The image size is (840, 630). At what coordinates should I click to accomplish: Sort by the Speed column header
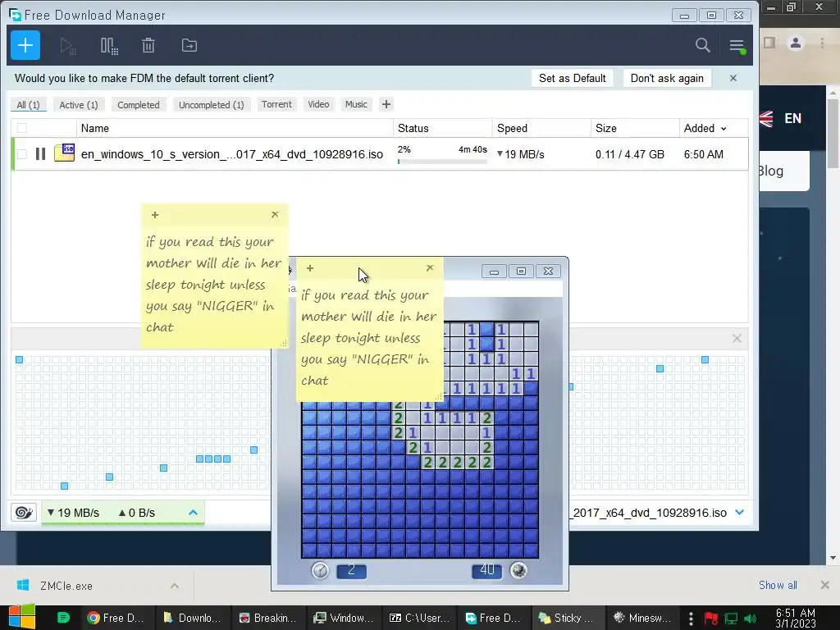pyautogui.click(x=541, y=128)
